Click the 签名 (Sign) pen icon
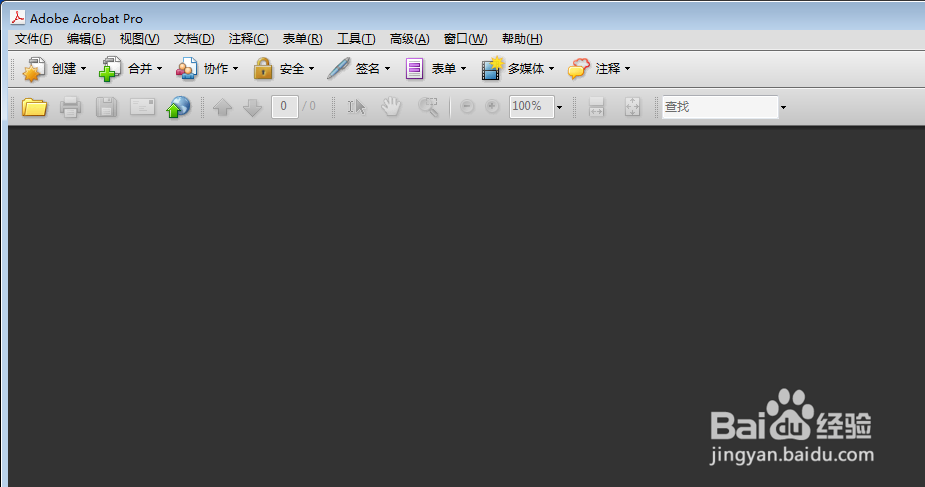This screenshot has width=925, height=487. tap(339, 69)
